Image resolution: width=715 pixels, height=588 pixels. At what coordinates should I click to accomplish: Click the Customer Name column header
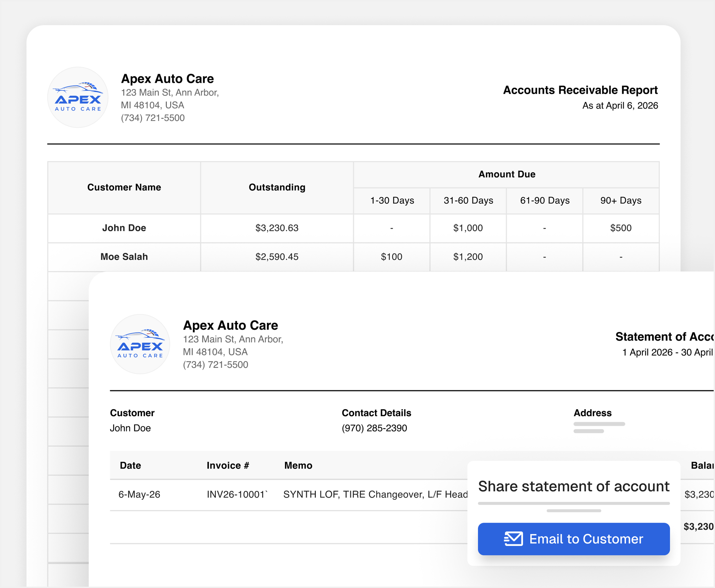[x=124, y=187]
